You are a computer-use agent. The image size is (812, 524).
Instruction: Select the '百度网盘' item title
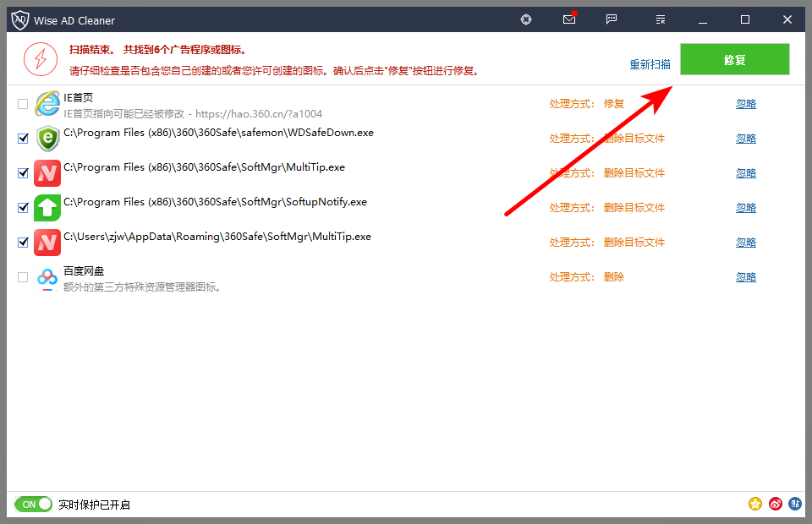point(84,270)
